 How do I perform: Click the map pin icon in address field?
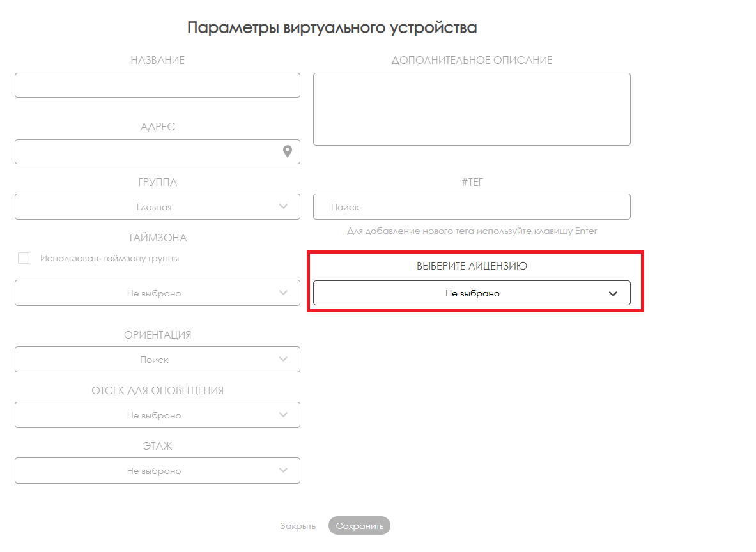[x=288, y=151]
